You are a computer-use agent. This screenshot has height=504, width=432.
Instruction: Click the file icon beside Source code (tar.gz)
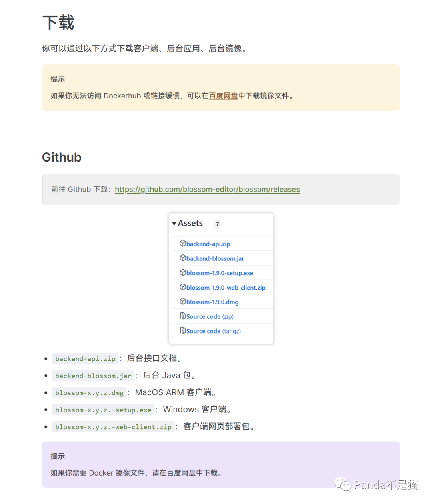click(182, 330)
